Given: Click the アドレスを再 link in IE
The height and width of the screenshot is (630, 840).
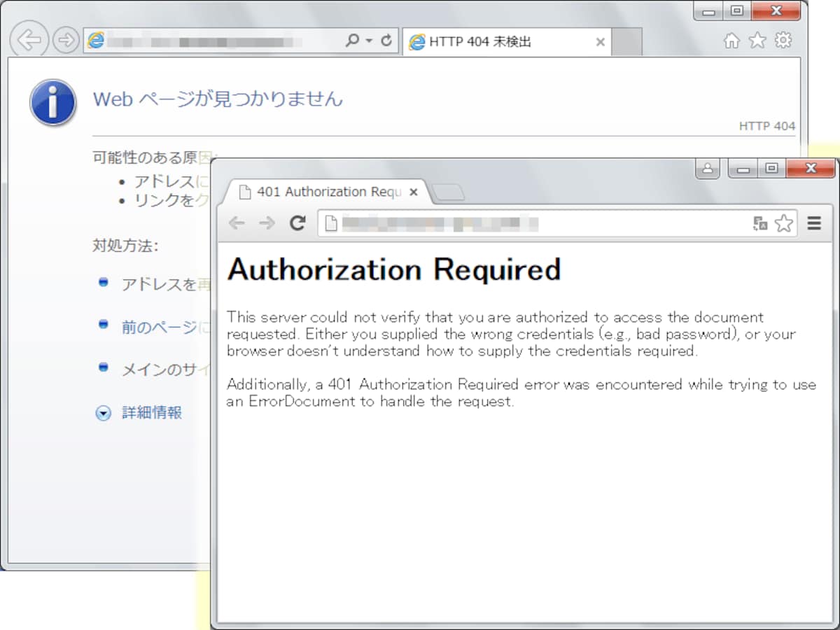Looking at the screenshot, I should (166, 285).
